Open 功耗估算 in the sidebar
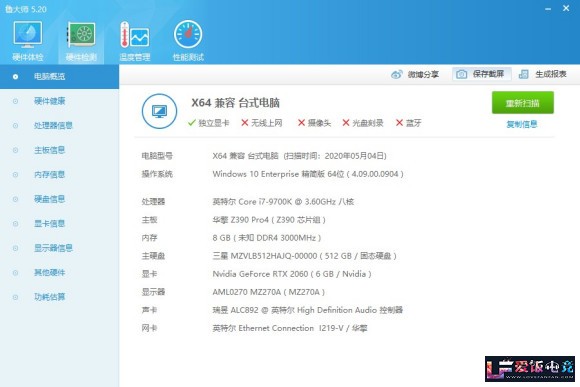Viewport: 580px width, 387px height. click(59, 297)
